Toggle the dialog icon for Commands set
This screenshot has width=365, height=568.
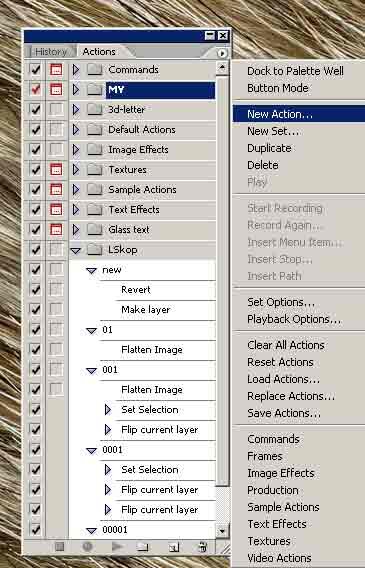pos(56,70)
